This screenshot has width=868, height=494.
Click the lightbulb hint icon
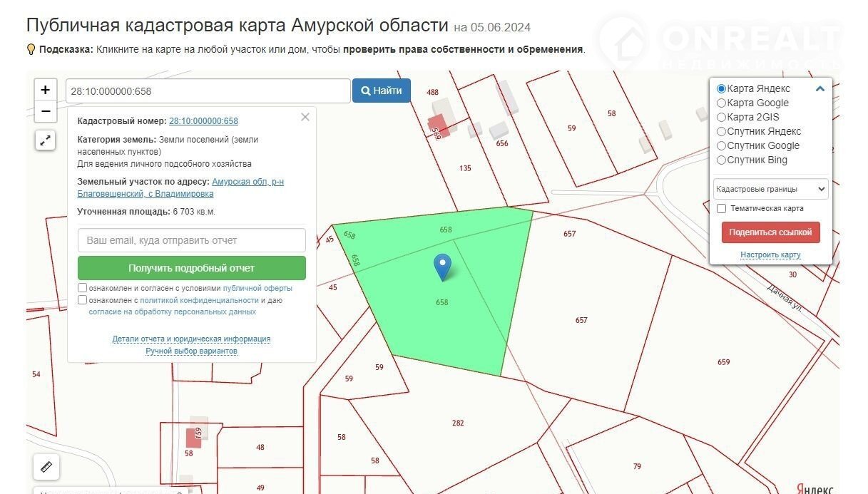point(31,49)
